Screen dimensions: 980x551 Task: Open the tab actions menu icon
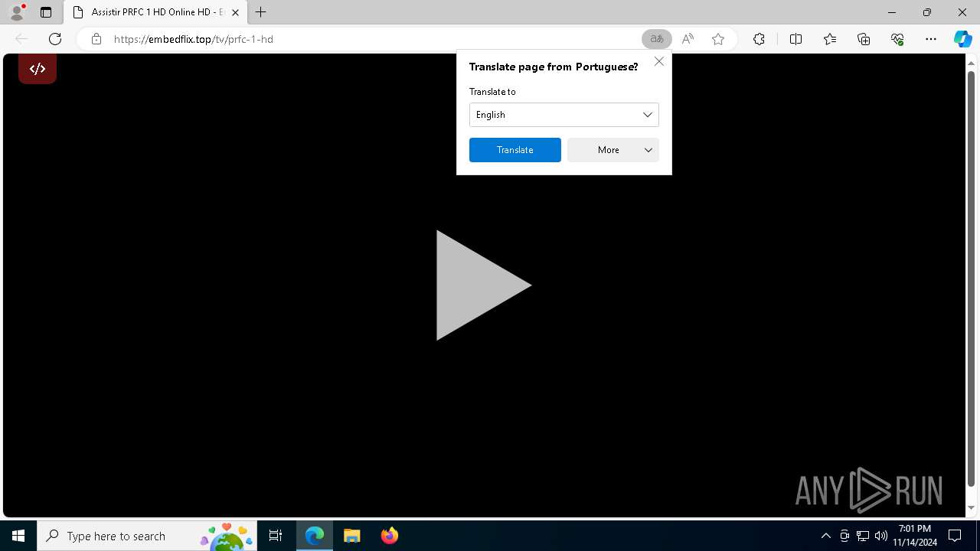click(x=46, y=12)
